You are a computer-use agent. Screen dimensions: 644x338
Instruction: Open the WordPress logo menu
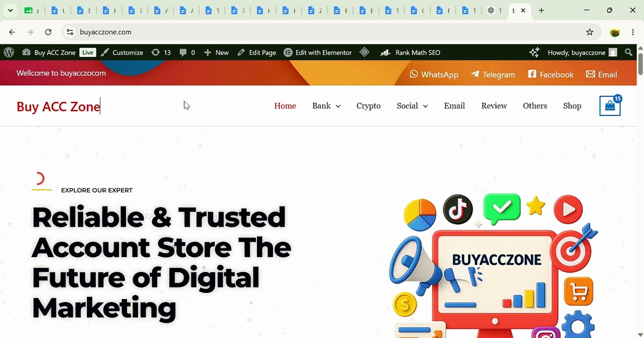tap(8, 53)
